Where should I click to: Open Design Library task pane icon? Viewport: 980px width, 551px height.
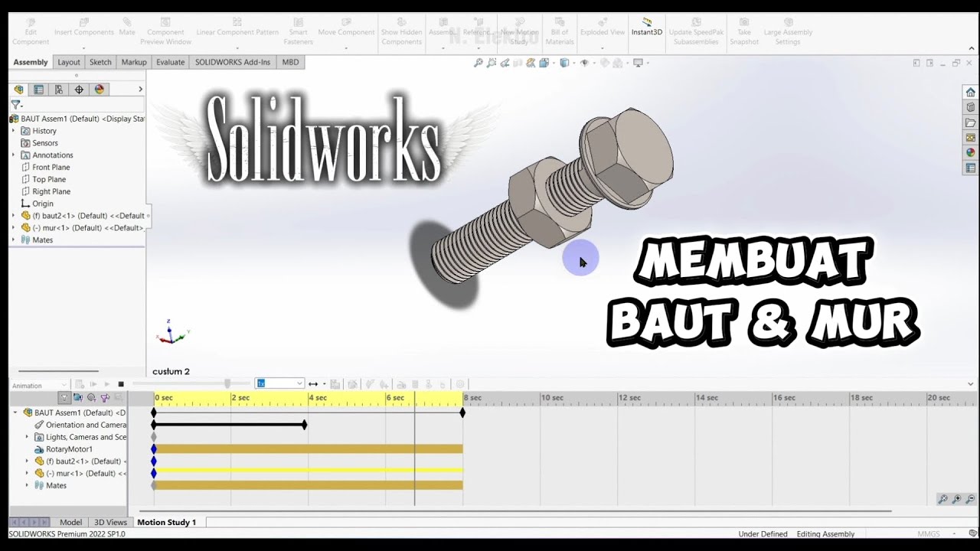click(970, 108)
